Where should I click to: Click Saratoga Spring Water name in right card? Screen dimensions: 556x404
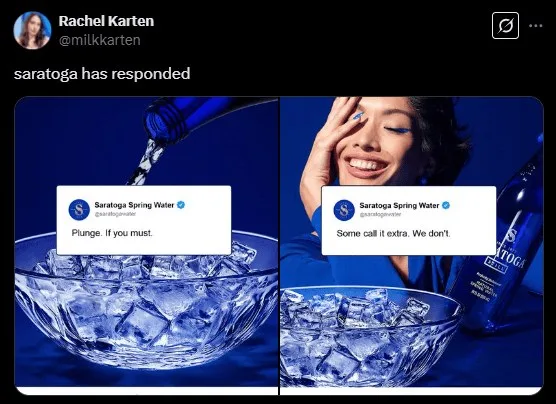[399, 205]
